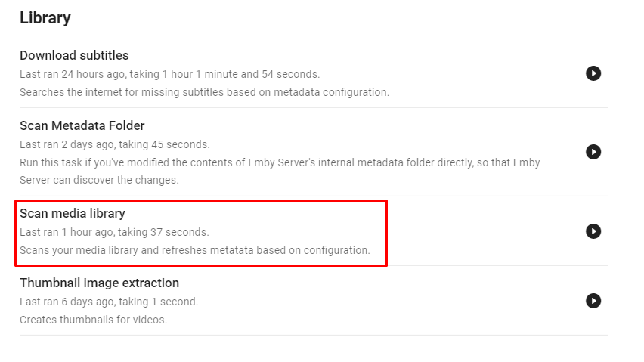Screen dimensions: 644x362
Task: Click 'Last ran 2 days ago' status text
Action: pyautogui.click(x=114, y=144)
